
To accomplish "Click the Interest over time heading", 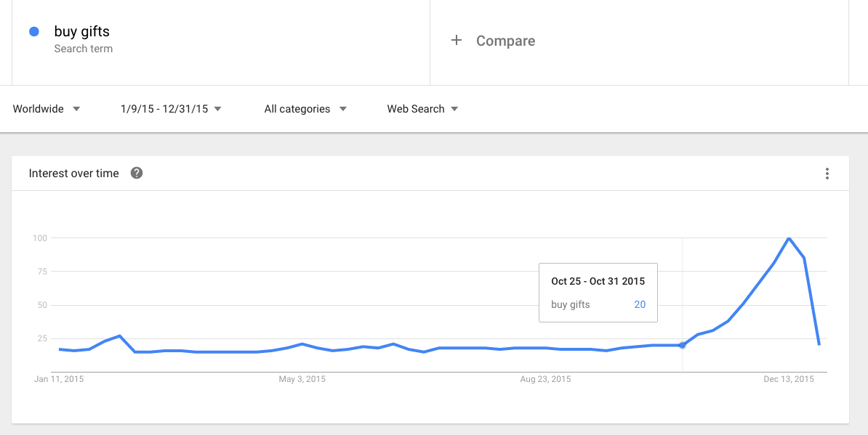I will [73, 174].
